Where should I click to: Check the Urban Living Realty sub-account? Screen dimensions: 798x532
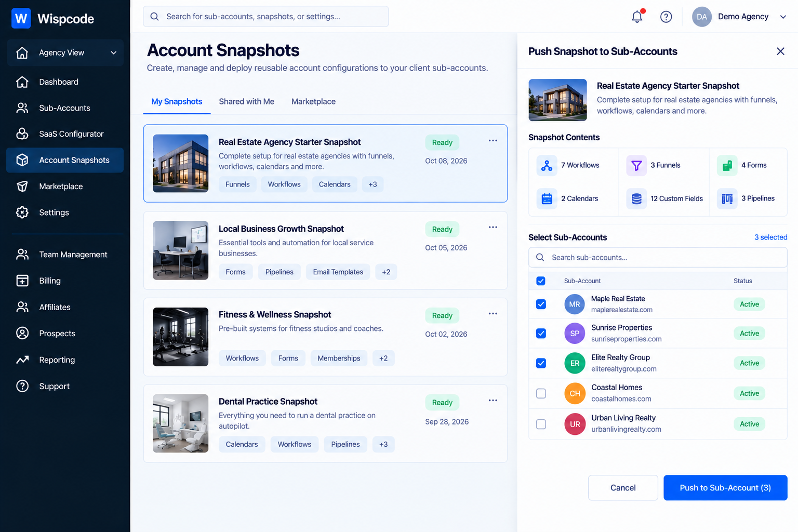coord(541,424)
